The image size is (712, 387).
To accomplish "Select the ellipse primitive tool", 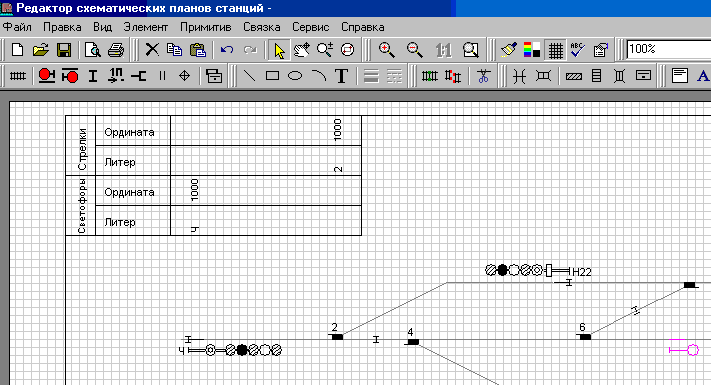I will (295, 76).
